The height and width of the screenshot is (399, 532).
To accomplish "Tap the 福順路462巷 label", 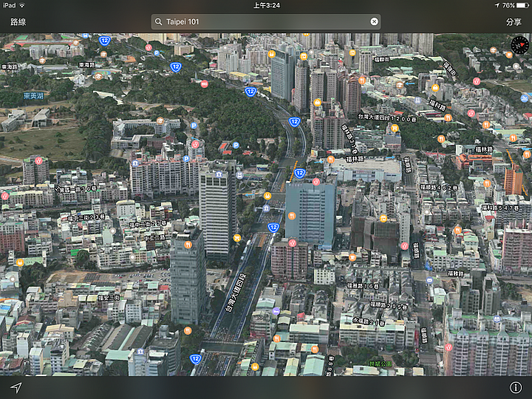I will coord(439,187).
